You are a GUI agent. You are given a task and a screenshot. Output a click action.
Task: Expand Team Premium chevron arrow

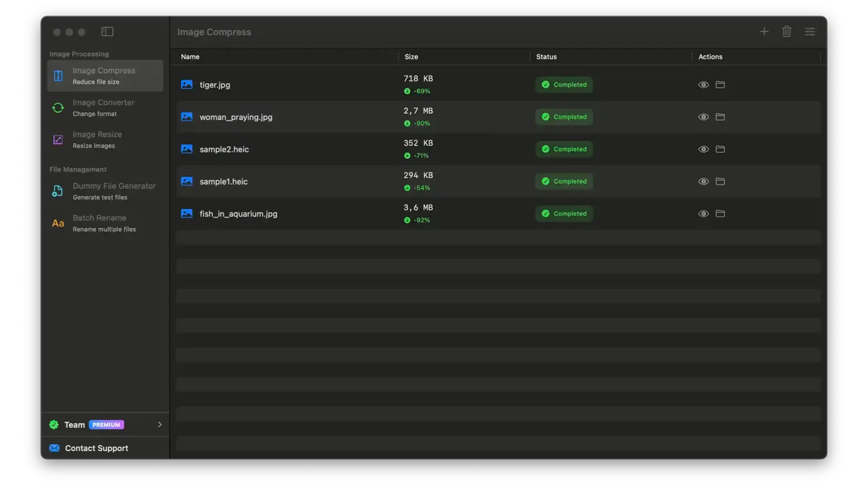[159, 424]
